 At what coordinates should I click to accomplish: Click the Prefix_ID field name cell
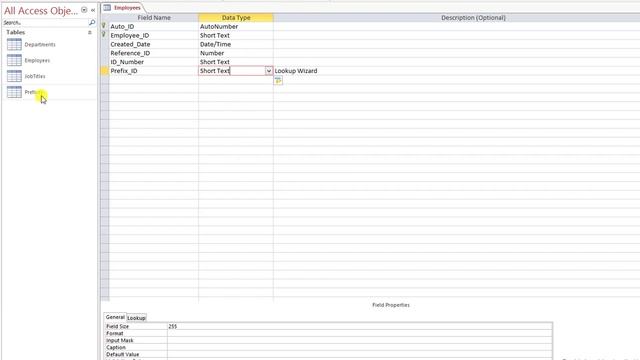coord(154,71)
